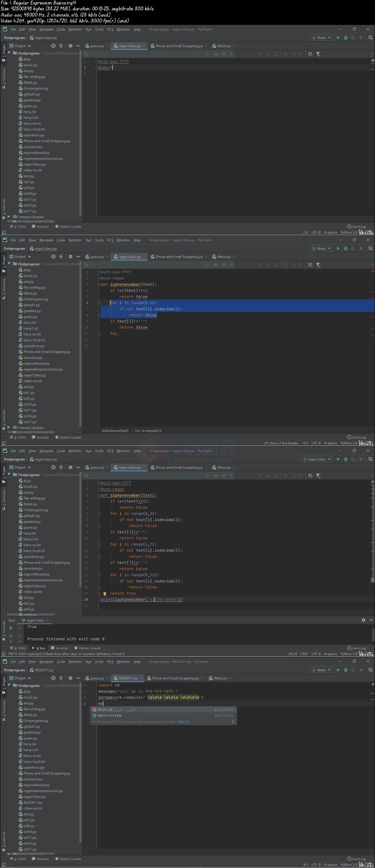Screen dimensions: 375x868
Task: Toggle the Regex option above the unfinished '#non-r' line
Action: click(231, 54)
